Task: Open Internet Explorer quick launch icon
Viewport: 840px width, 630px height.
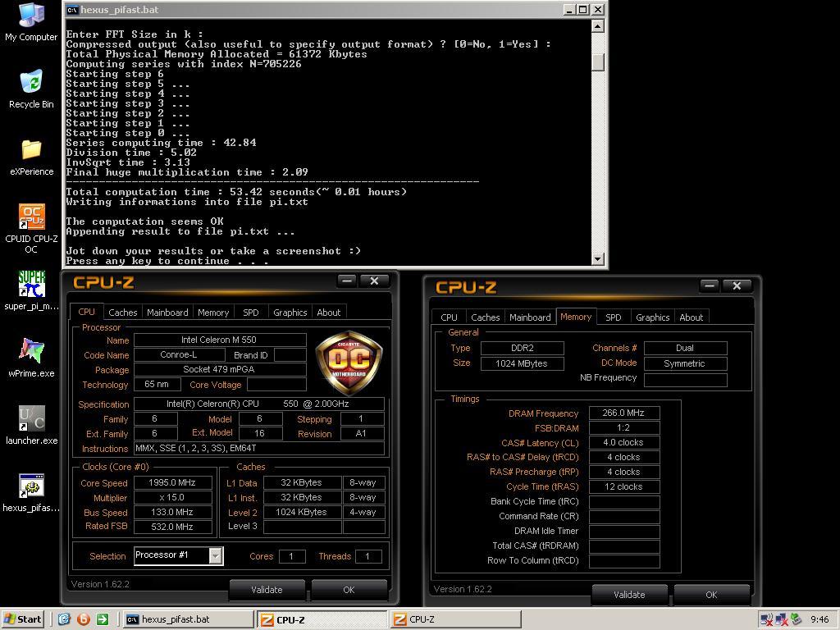Action: 64,619
